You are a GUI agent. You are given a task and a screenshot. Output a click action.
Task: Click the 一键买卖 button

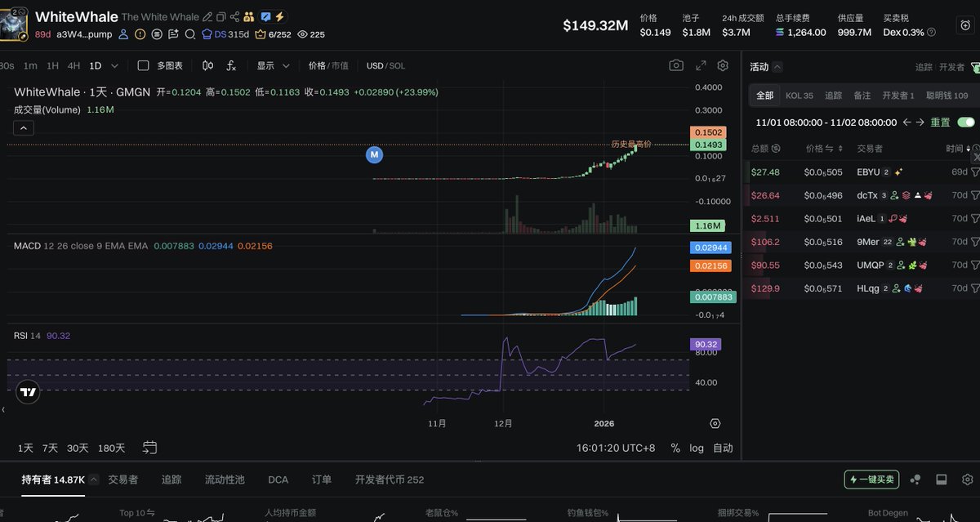pyautogui.click(x=871, y=480)
